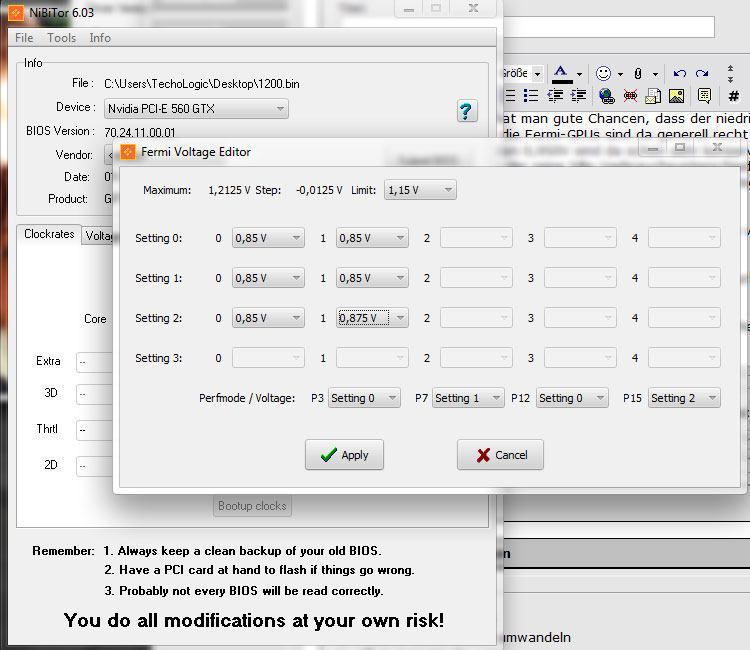Open font size Größe dropdown
The height and width of the screenshot is (650, 750).
(x=538, y=74)
